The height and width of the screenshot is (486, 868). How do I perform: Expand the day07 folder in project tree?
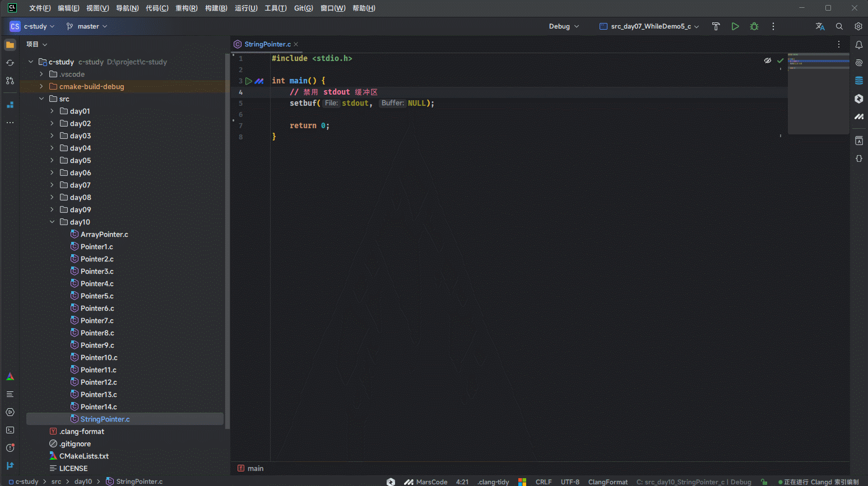click(x=52, y=185)
